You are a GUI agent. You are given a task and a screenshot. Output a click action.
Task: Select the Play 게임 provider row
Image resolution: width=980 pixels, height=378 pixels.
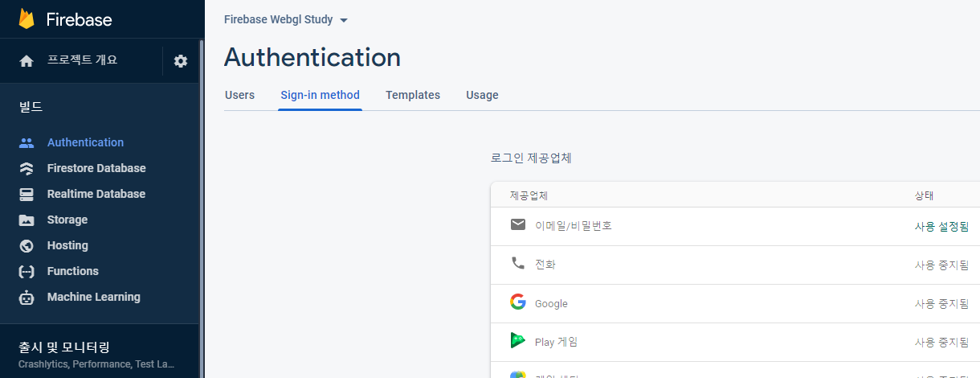(735, 342)
